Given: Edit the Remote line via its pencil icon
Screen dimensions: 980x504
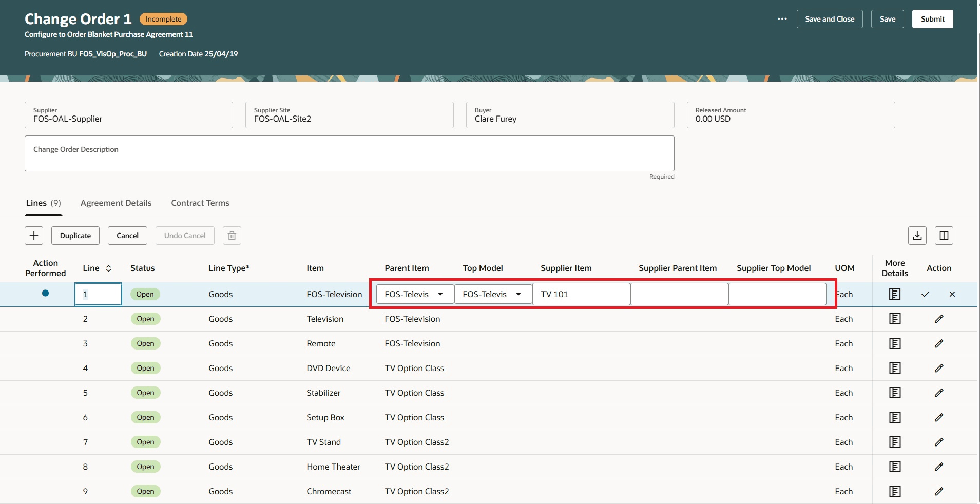Looking at the screenshot, I should pyautogui.click(x=939, y=343).
